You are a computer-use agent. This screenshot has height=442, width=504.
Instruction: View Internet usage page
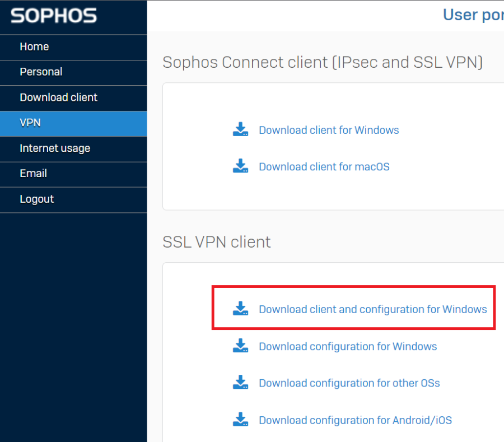[x=73, y=148]
